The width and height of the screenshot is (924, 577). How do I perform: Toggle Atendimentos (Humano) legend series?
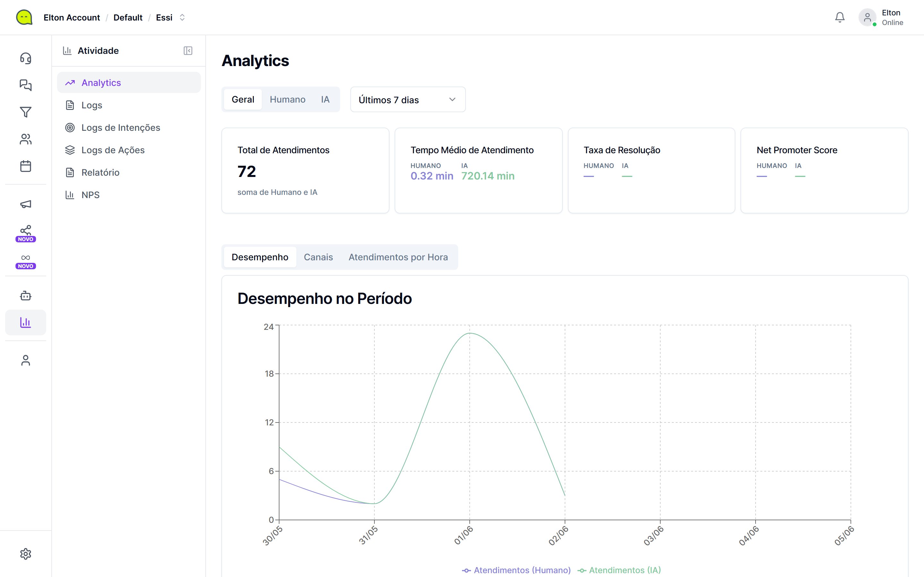click(x=516, y=570)
